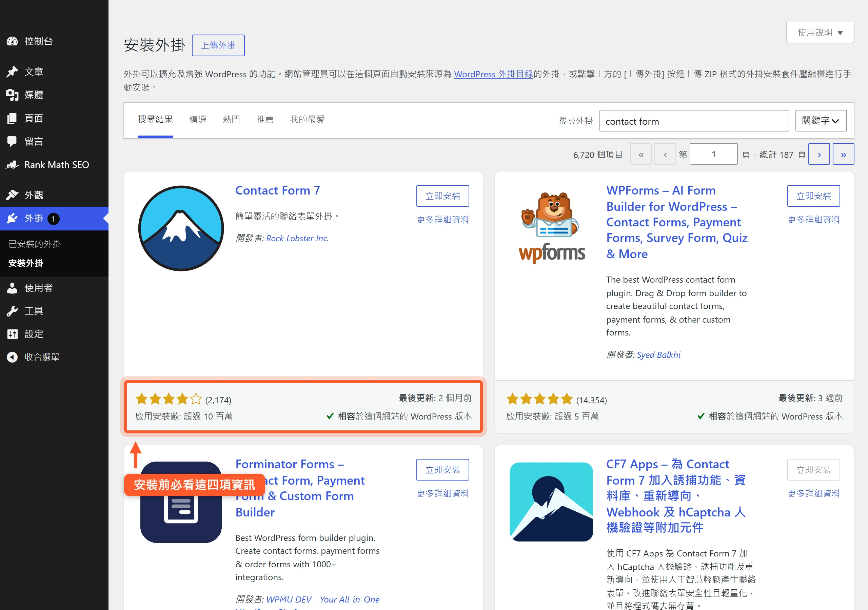Open developer Rock Lobster Inc. link
This screenshot has height=610, width=868.
297,239
